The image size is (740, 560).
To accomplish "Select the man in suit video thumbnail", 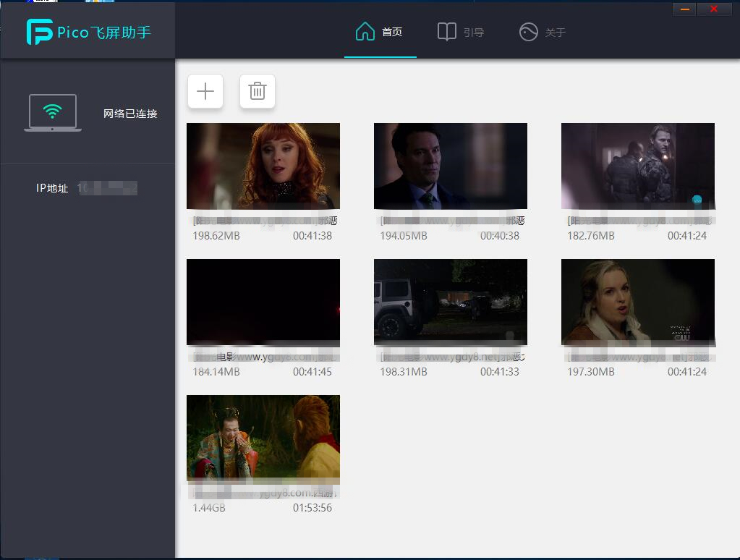I will click(x=451, y=166).
